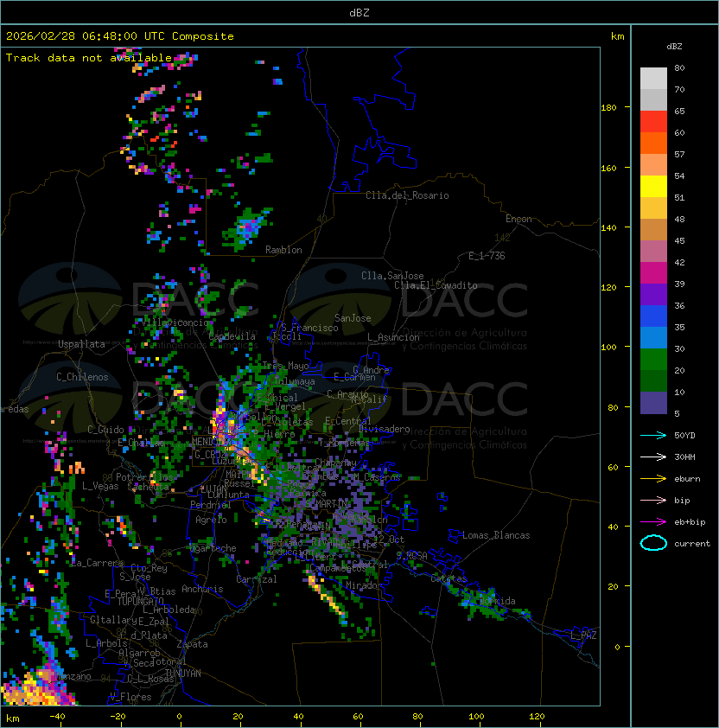This screenshot has height=728, width=719.
Task: Click the 'Tres_Mayo' place label
Action: [x=285, y=366]
